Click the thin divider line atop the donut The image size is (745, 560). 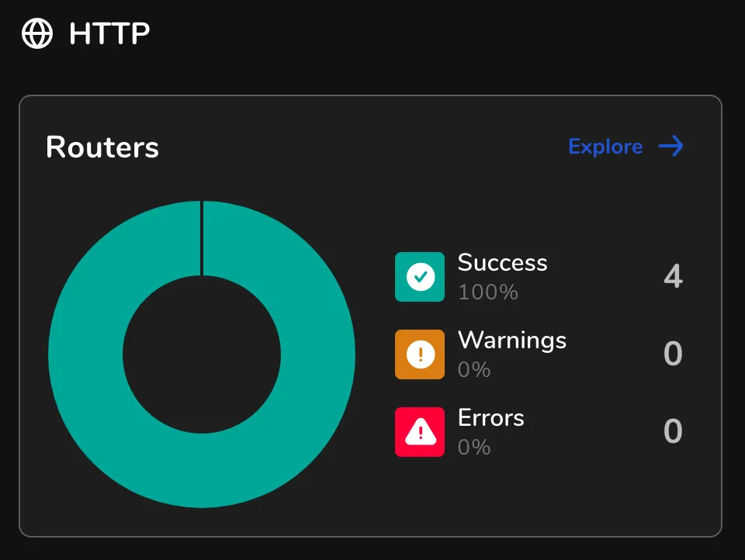(202, 238)
